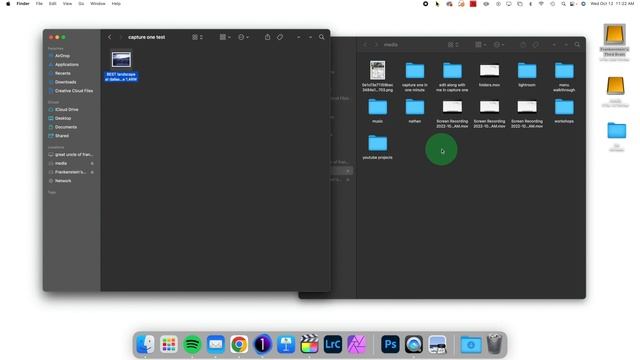Share selected file in capture one test window
The image size is (640, 360).
coord(267,37)
